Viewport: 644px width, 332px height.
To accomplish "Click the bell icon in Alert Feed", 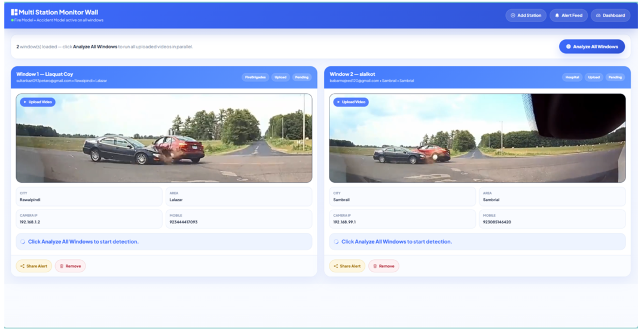I will click(557, 15).
